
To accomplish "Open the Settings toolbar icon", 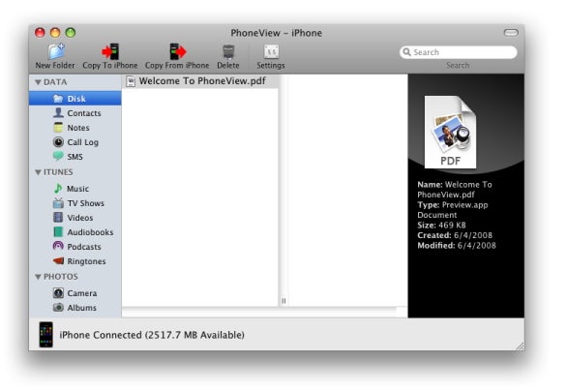I will pos(271,51).
